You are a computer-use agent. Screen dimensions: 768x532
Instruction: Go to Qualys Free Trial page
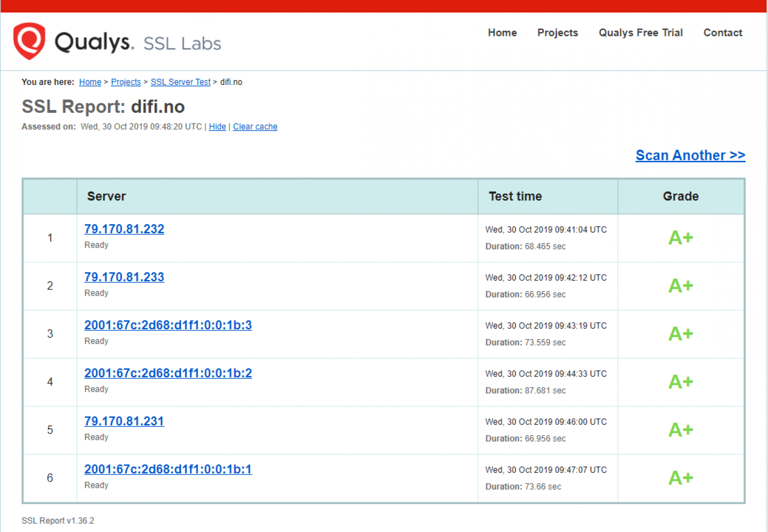pos(640,33)
